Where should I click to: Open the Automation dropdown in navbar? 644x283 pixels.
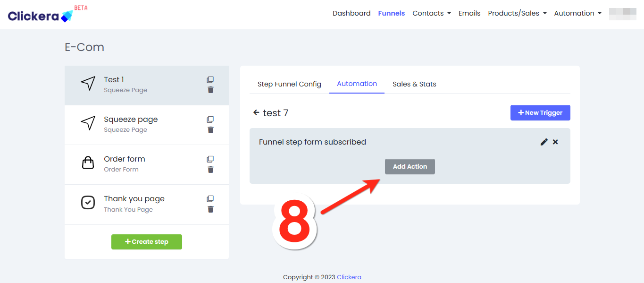(577, 13)
